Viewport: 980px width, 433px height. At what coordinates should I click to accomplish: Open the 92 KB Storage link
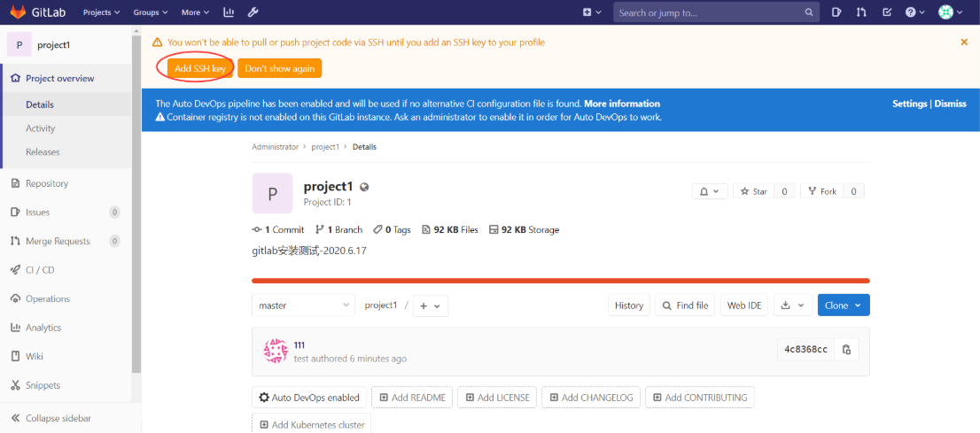click(524, 230)
